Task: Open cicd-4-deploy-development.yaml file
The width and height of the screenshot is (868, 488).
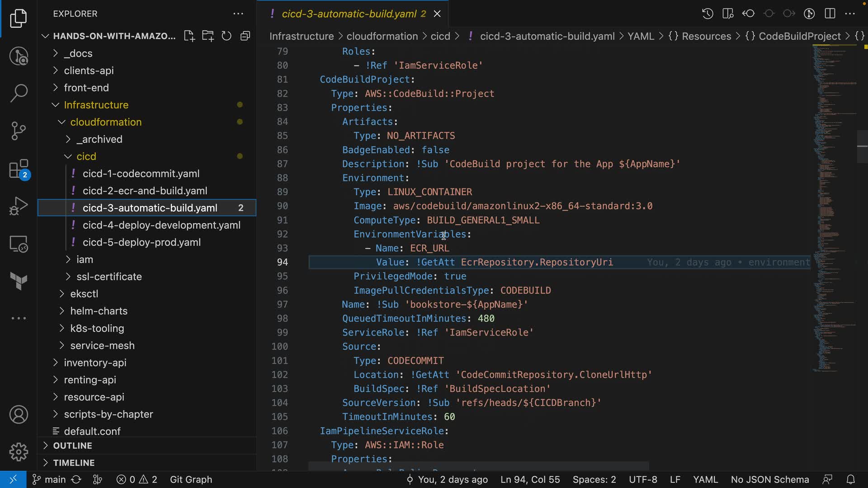Action: (161, 225)
